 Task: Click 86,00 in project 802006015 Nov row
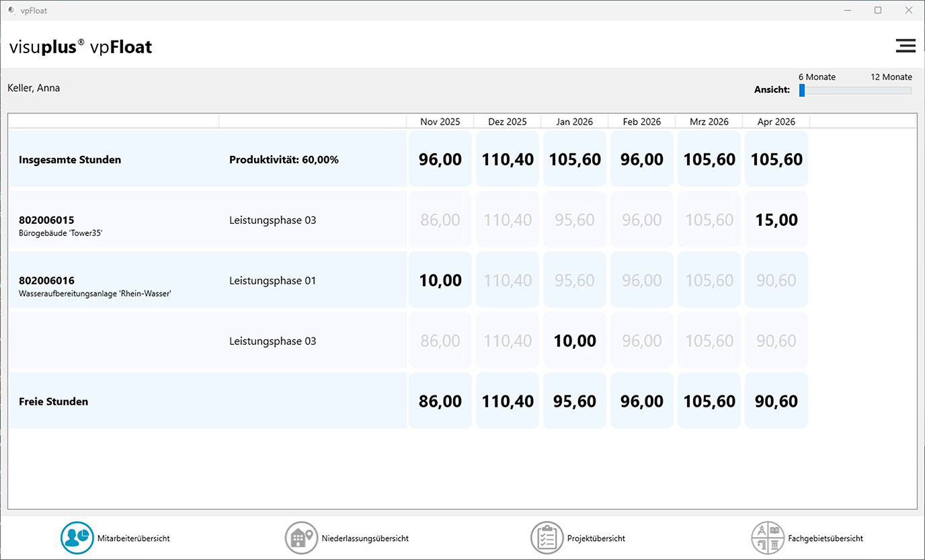click(440, 220)
